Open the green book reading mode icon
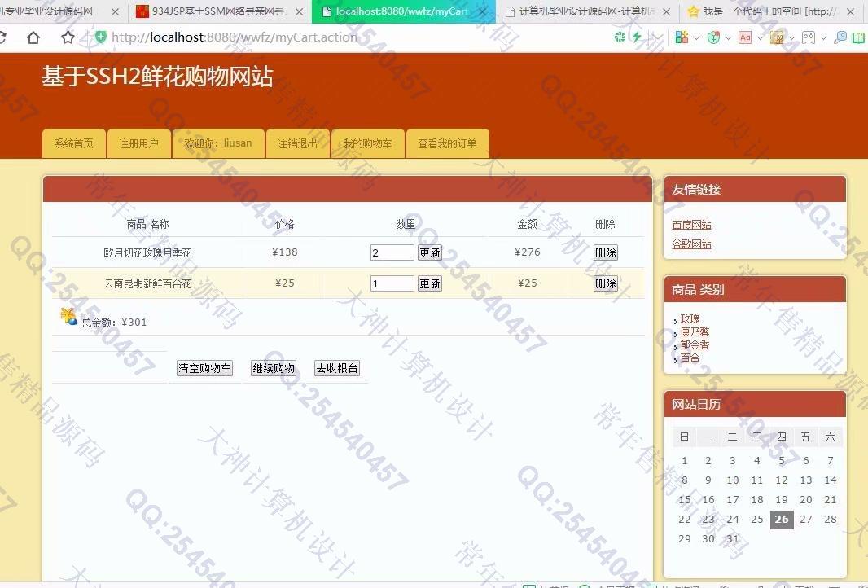Viewport: 868px width, 588px height. tap(858, 37)
